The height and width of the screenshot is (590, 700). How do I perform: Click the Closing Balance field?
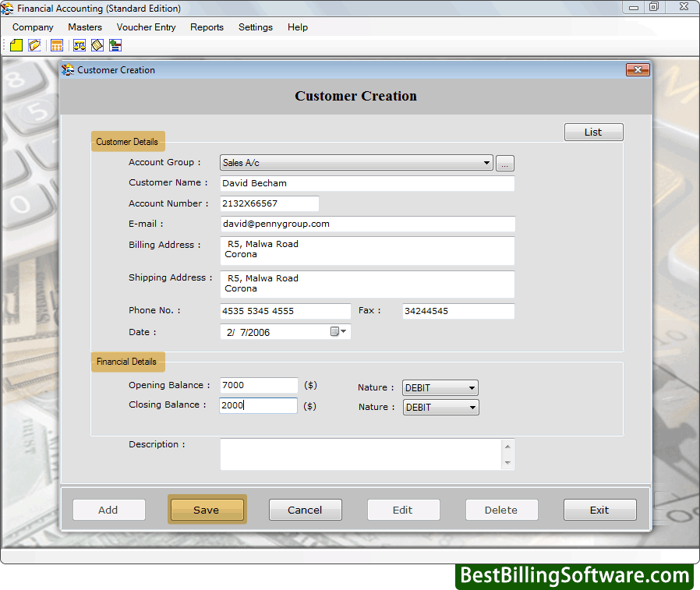[x=258, y=405]
